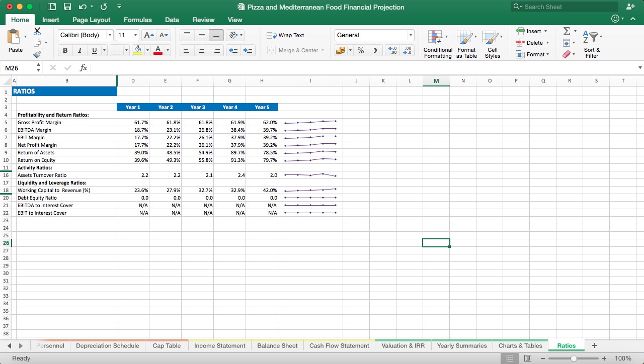Open Sort & Filter

[x=592, y=44]
